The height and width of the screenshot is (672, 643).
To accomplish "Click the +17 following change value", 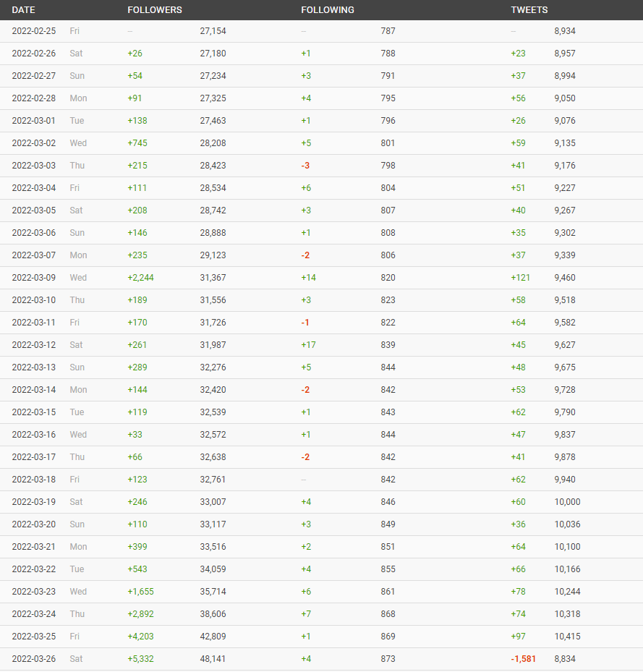I will pyautogui.click(x=308, y=345).
